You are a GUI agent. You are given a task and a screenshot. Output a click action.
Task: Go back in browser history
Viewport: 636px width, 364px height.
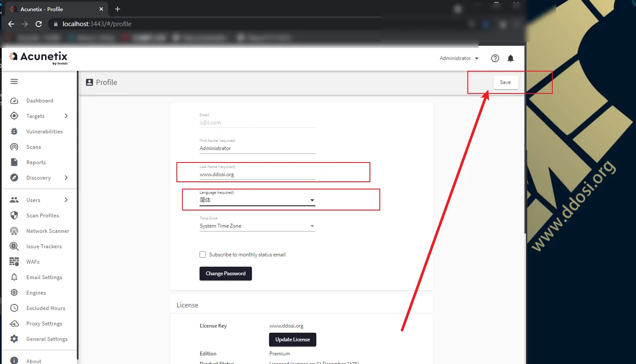[11, 24]
